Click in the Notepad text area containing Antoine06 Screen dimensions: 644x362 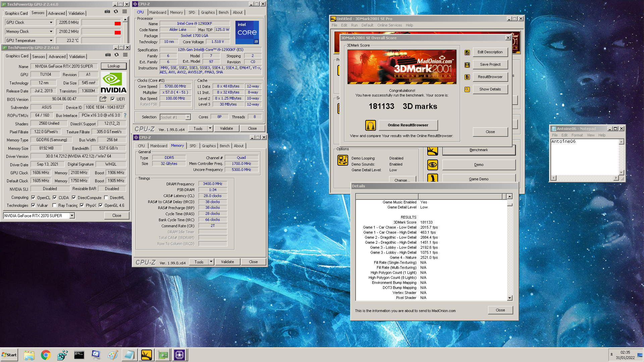coord(585,157)
